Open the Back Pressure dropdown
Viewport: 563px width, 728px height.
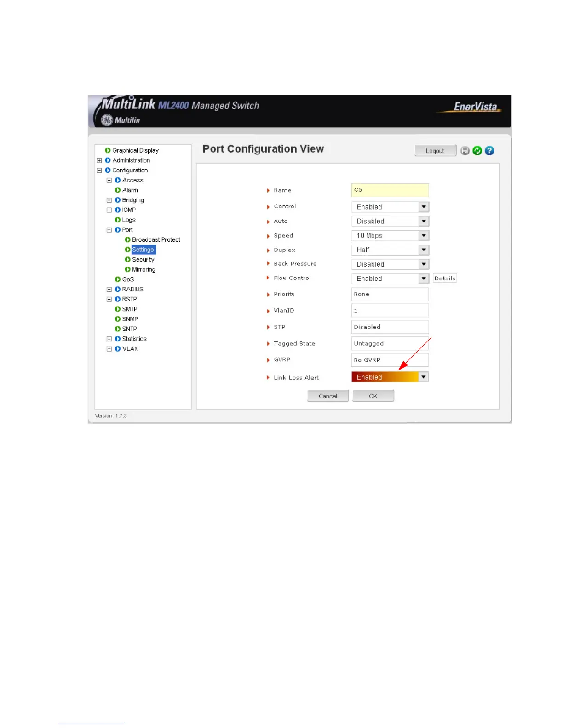390,264
